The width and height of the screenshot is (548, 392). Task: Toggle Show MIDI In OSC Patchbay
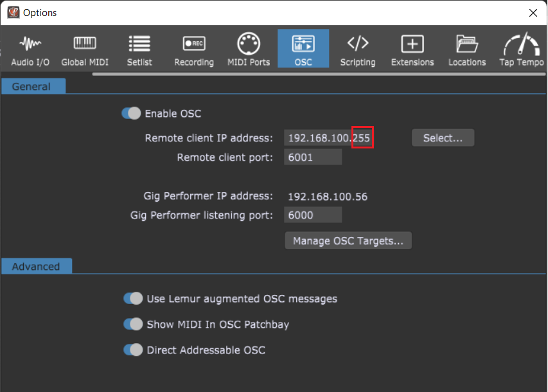click(x=133, y=324)
